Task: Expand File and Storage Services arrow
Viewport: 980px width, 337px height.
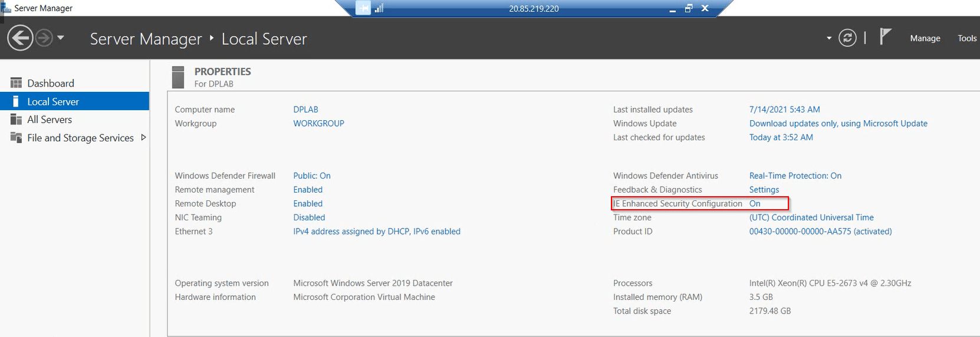Action: (143, 138)
